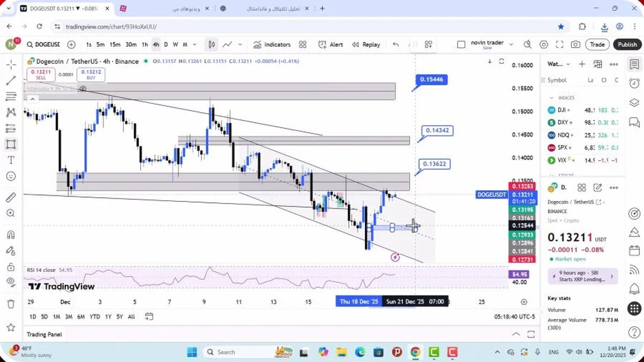Open the Indicators button
Image resolution: width=644 pixels, height=362 pixels.
click(x=272, y=45)
